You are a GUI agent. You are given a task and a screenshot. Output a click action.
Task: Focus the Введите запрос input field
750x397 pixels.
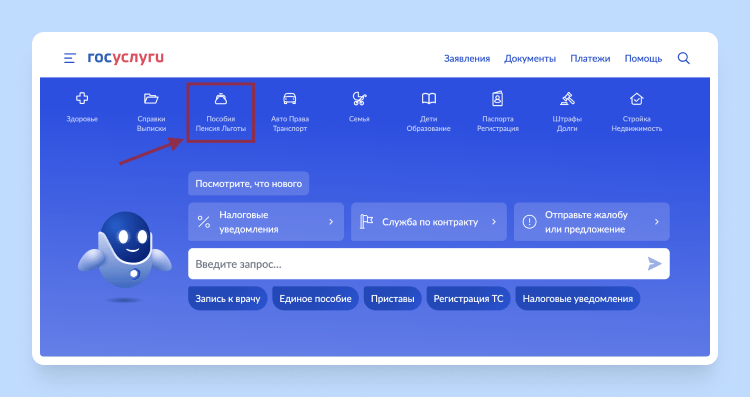(429, 264)
